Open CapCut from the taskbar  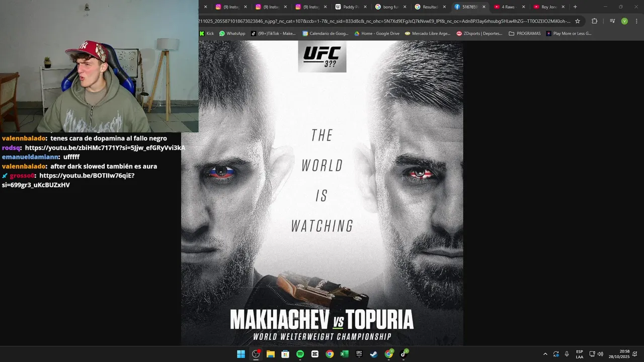[x=315, y=354]
